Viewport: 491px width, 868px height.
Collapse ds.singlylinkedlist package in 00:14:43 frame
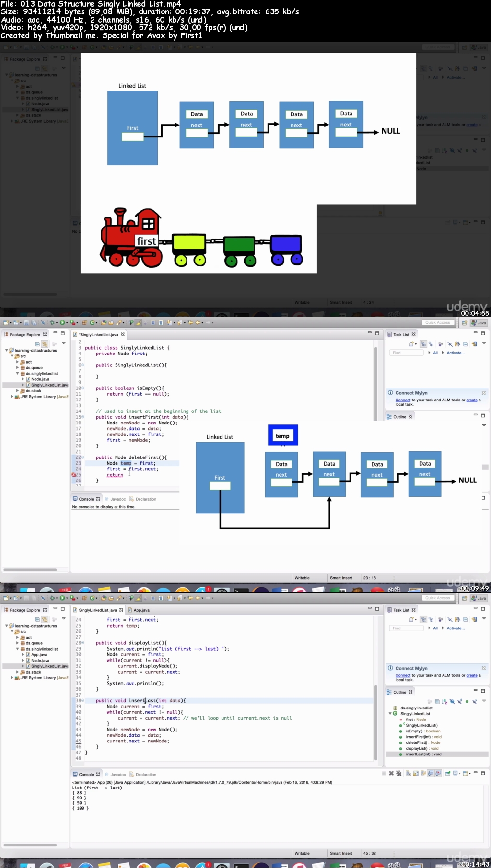click(x=17, y=649)
